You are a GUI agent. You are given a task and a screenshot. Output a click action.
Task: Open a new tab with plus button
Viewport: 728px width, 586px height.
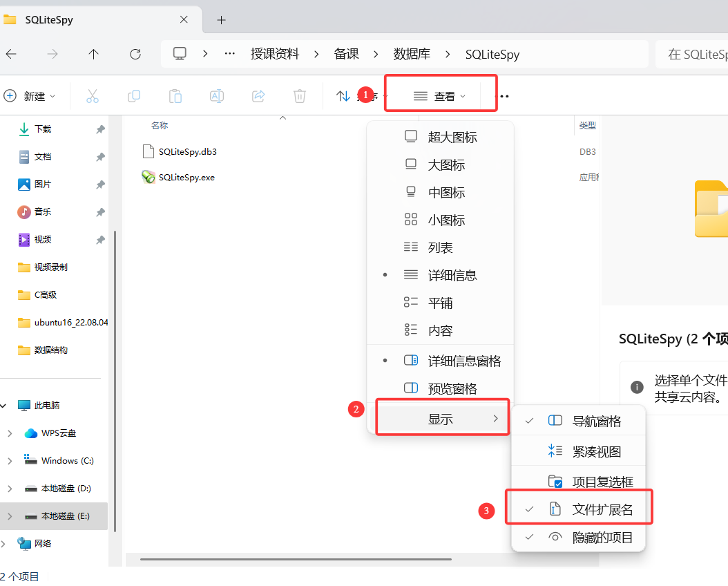(222, 20)
